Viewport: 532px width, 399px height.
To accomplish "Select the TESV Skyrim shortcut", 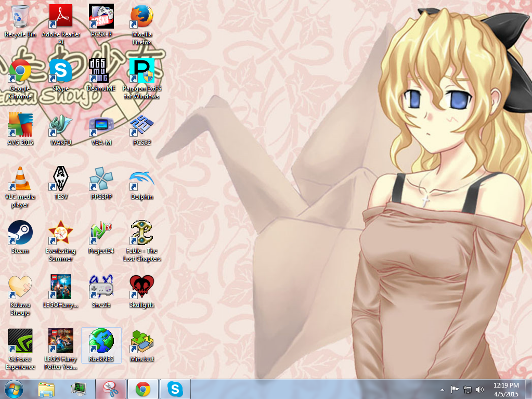I will click(x=61, y=183).
